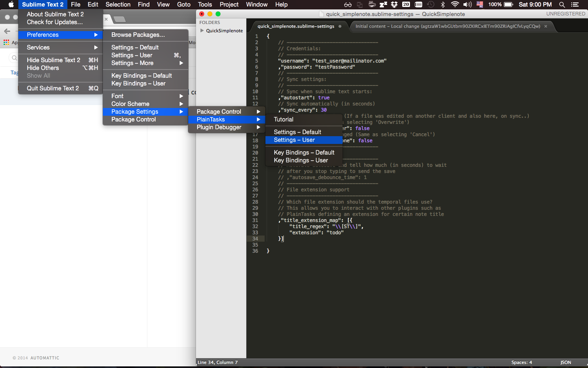Expand the Plugin Debugger submenu
The image size is (588, 368).
pyautogui.click(x=227, y=127)
